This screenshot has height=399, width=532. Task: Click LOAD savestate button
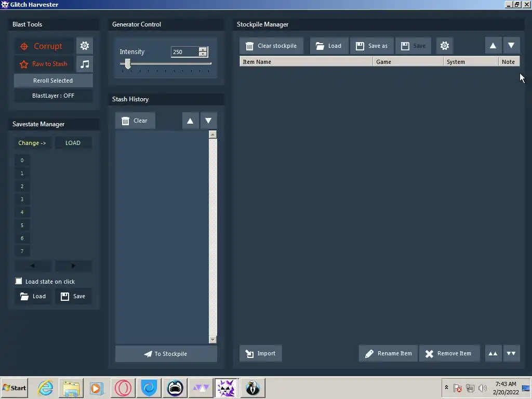[x=73, y=143]
